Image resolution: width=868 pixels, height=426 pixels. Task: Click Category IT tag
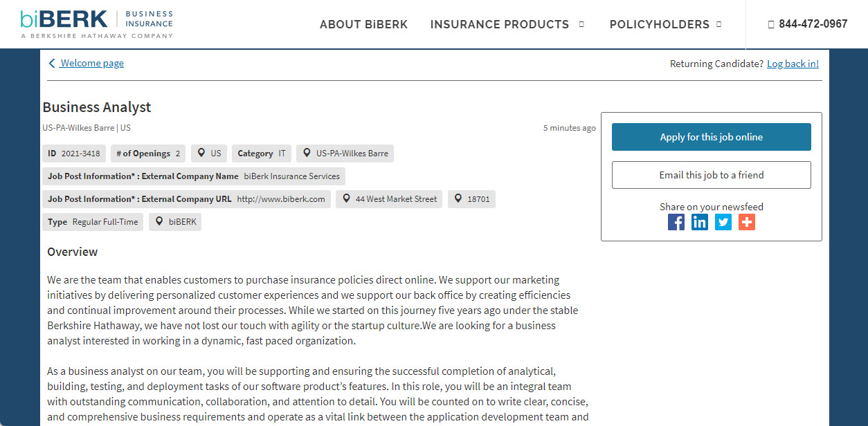262,154
